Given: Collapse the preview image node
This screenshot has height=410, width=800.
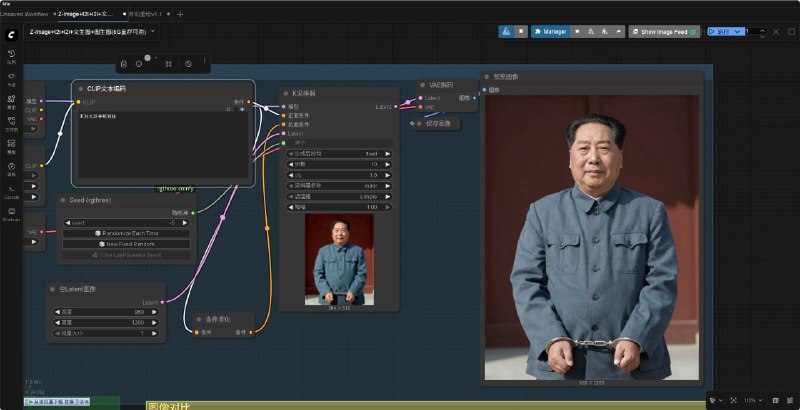Looking at the screenshot, I should (x=486, y=76).
